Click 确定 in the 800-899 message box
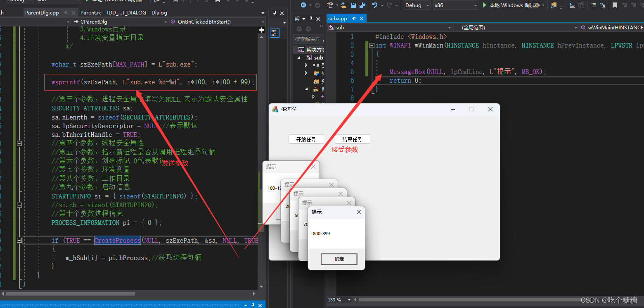Screen dimensions: 644x308 coord(339,259)
